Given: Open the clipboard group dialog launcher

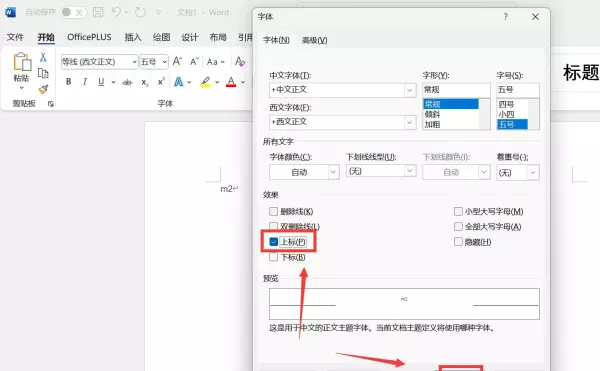Looking at the screenshot, I should (x=51, y=104).
